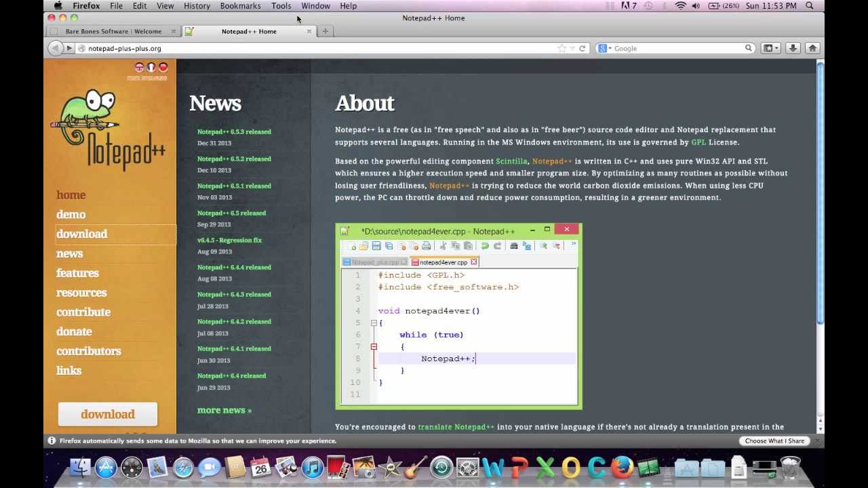Open the Tools menu
Image resolution: width=868 pixels, height=488 pixels.
click(281, 5)
